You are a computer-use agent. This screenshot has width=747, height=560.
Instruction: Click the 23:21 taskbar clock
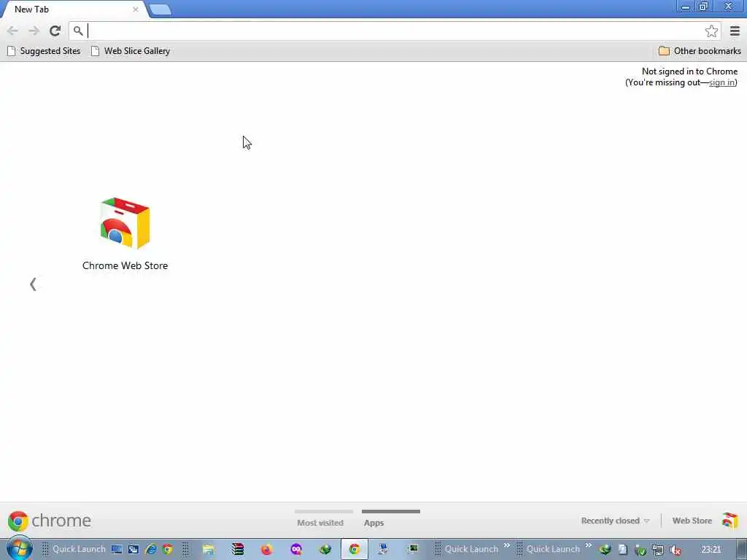coord(711,550)
